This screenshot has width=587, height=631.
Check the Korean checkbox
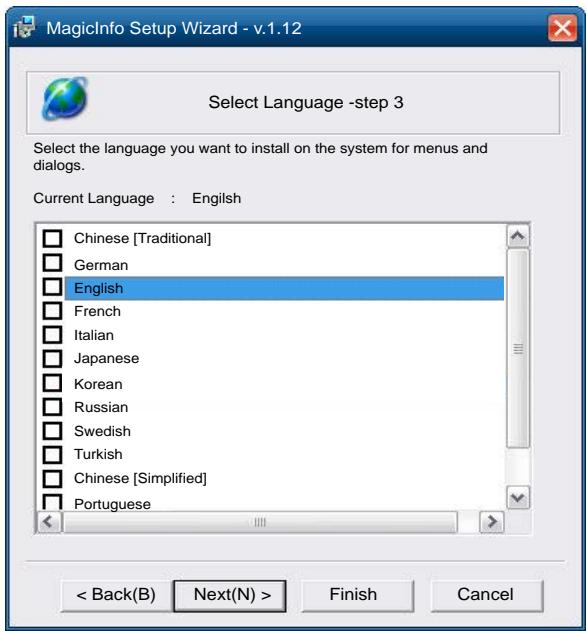(52, 383)
